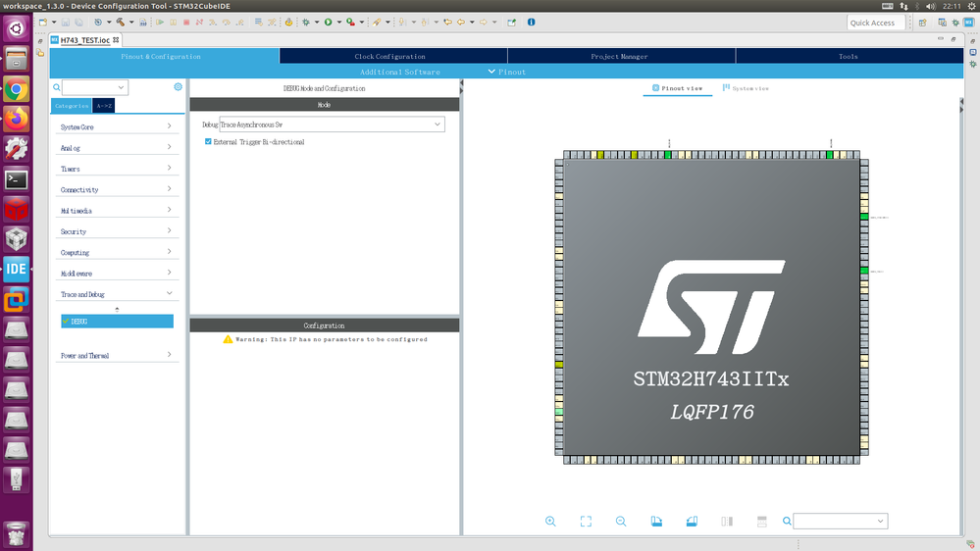Expand the Power and Thermal category
This screenshot has width=980, height=551.
(x=117, y=356)
